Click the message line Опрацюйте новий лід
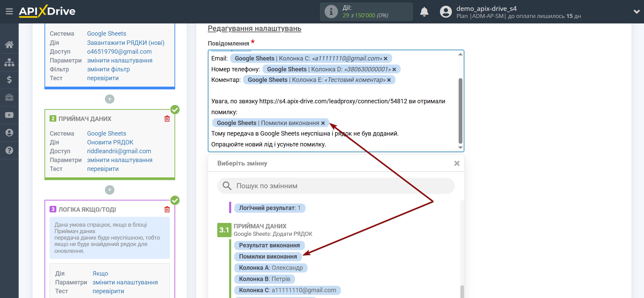The height and width of the screenshot is (298, 644). click(269, 144)
